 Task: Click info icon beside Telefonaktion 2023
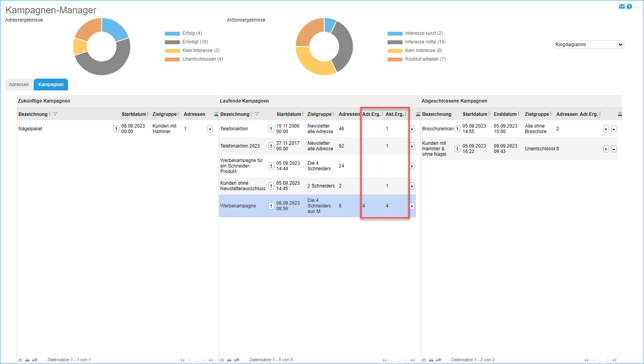(271, 146)
